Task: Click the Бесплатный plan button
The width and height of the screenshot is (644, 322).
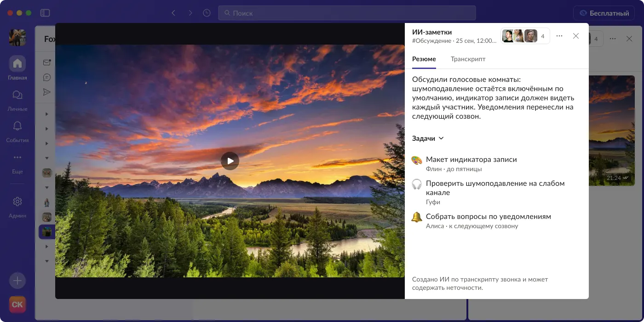Action: pyautogui.click(x=604, y=13)
